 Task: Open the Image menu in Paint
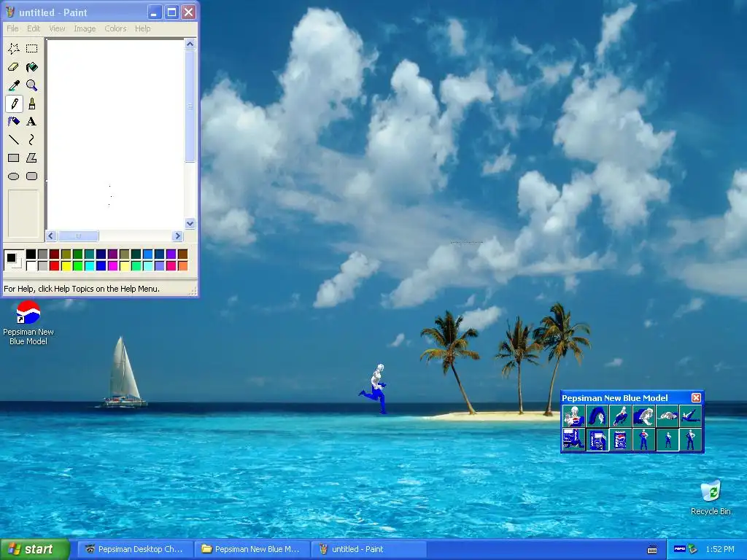tap(85, 28)
